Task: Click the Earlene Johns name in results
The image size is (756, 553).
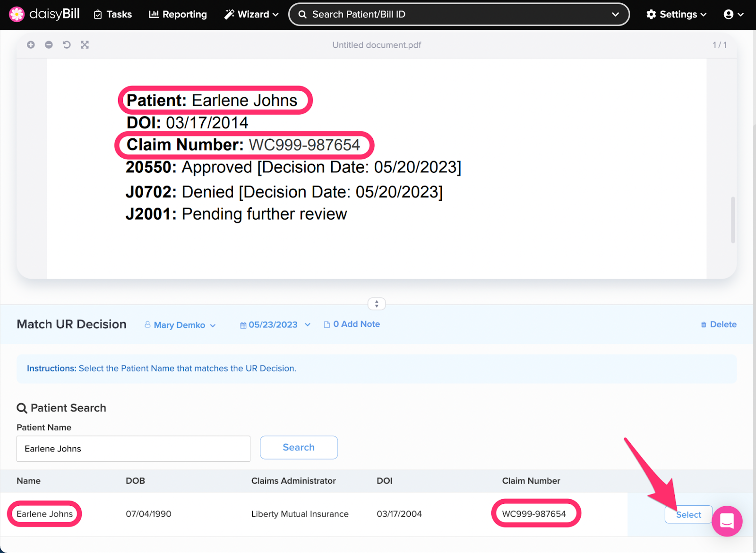Action: pos(44,514)
